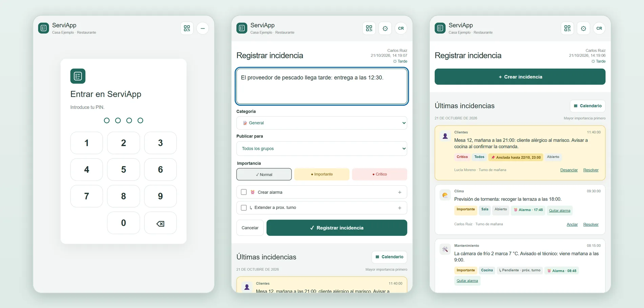Tap digit 0 on the PIN keypad

click(123, 223)
